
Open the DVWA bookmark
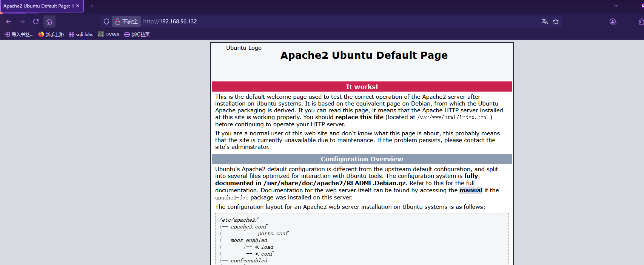(109, 34)
